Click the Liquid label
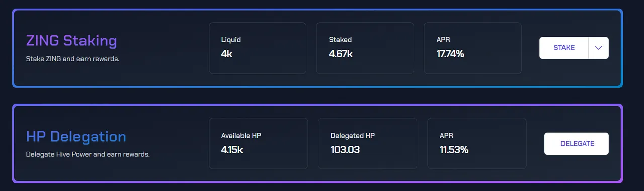Viewport: 644px width, 191px height. tap(228, 40)
